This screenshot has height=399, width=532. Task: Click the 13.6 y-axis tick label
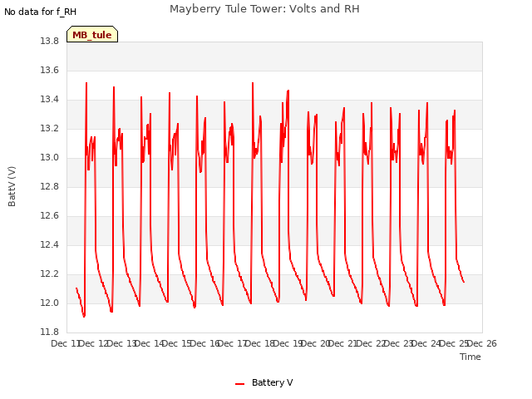tap(50, 70)
